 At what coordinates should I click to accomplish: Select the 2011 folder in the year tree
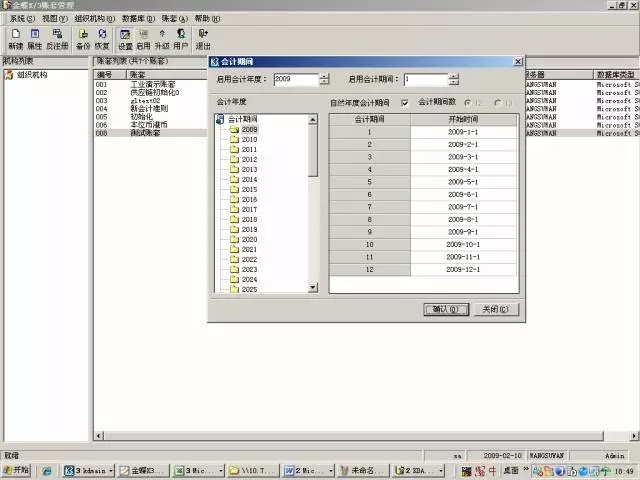tap(244, 149)
